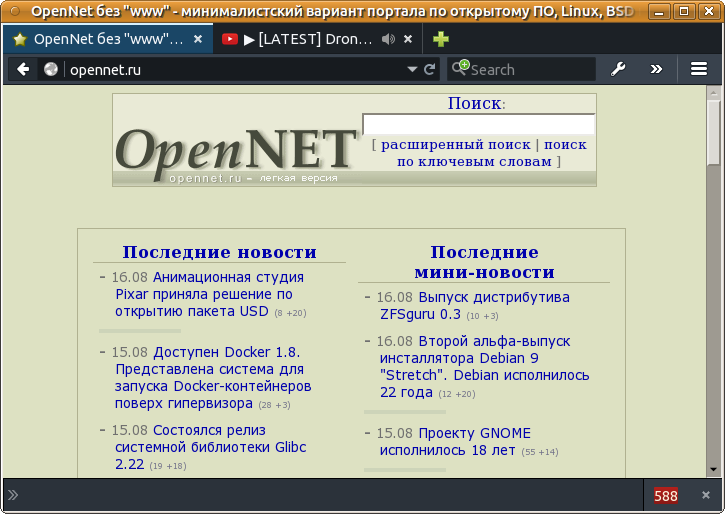Click the developer toolbar double-chevron prompt
This screenshot has height=514, width=725.
tap(13, 495)
